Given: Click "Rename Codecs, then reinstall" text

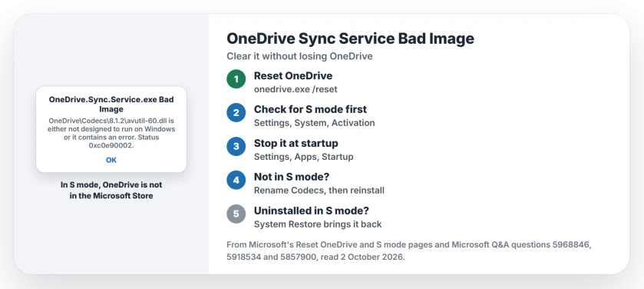Looking at the screenshot, I should (x=319, y=191).
